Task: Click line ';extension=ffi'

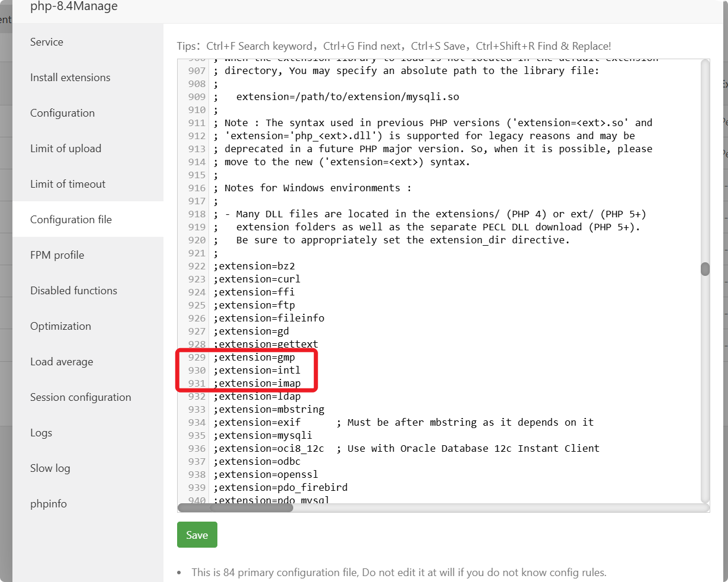Action: 254,292
